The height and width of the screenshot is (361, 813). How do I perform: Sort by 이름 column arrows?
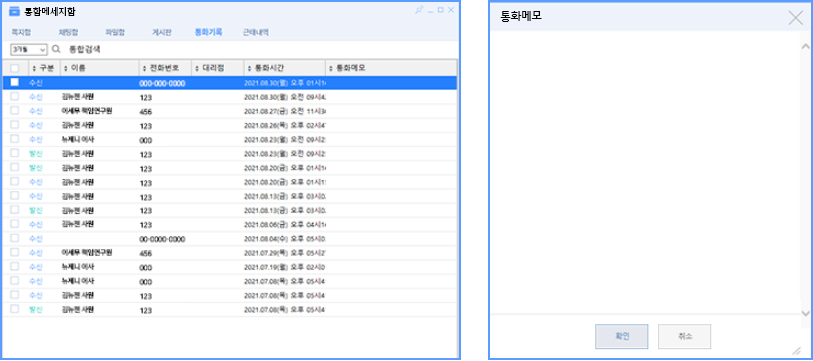[65, 68]
